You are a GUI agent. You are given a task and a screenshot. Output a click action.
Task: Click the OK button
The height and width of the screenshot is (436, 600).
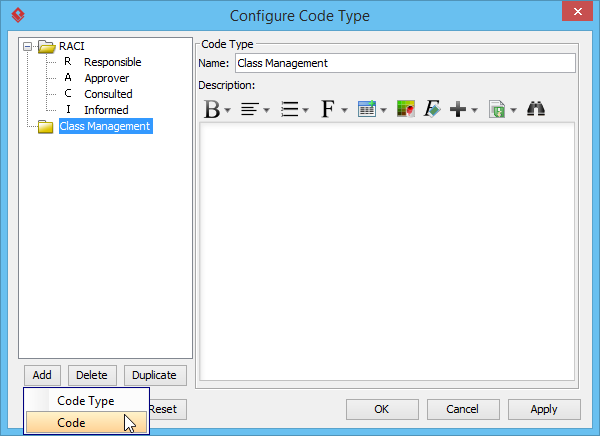tap(382, 410)
